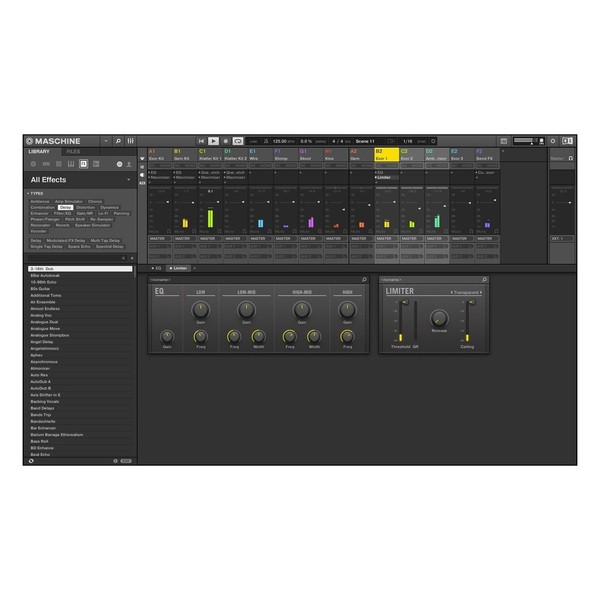Select the Space Echo subtype tag
Screen dimensions: 600x600
click(x=79, y=247)
